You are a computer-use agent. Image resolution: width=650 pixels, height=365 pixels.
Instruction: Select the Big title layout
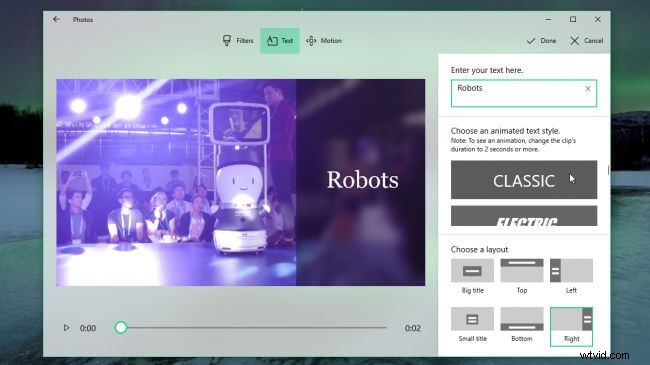click(473, 276)
